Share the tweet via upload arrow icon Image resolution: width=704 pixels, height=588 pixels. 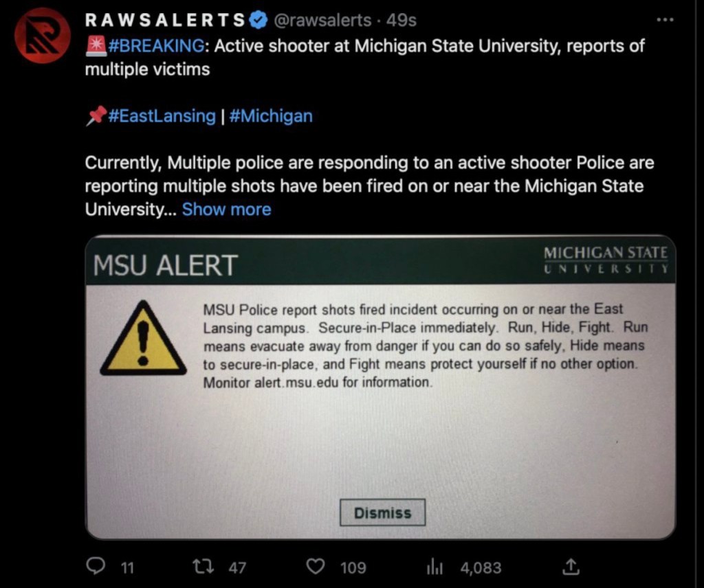coord(571,567)
